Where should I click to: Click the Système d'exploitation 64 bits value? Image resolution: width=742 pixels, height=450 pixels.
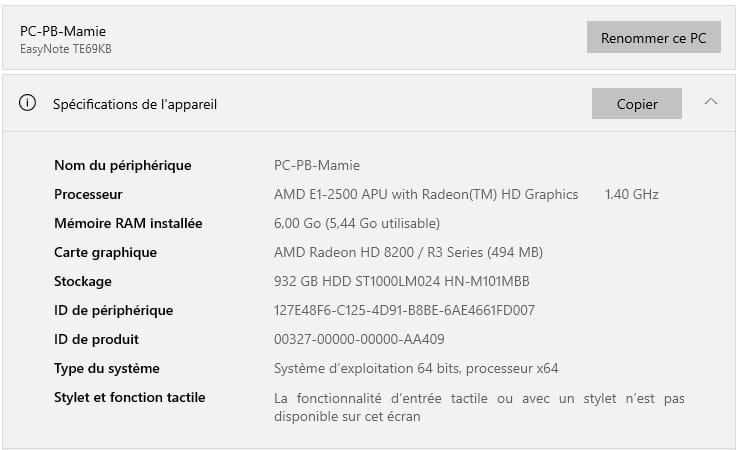[x=416, y=368]
